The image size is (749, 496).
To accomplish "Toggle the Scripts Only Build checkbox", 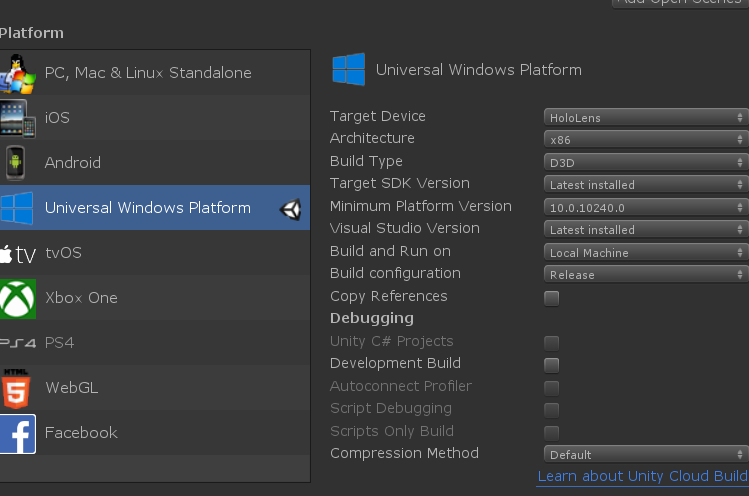I will [551, 433].
